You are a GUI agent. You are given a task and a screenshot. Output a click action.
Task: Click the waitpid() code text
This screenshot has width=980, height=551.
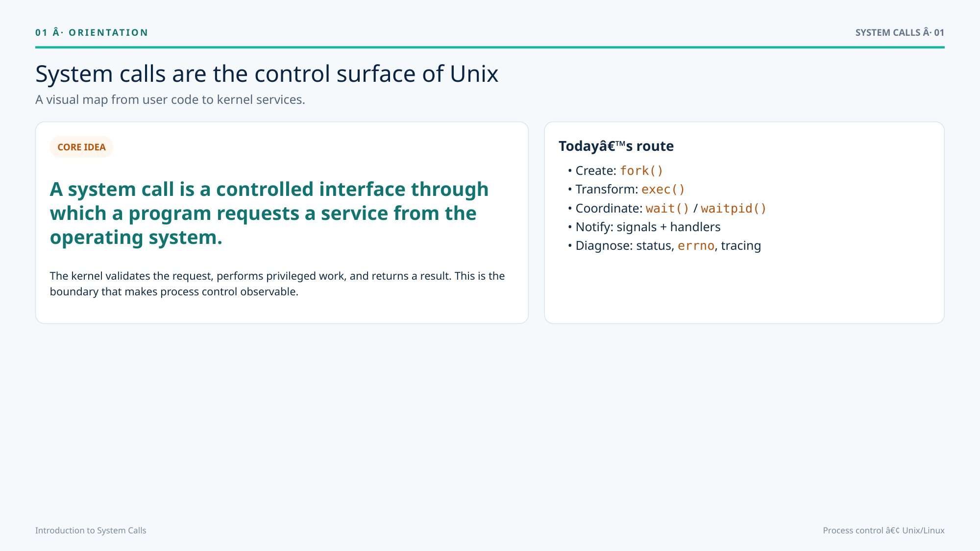(x=734, y=208)
